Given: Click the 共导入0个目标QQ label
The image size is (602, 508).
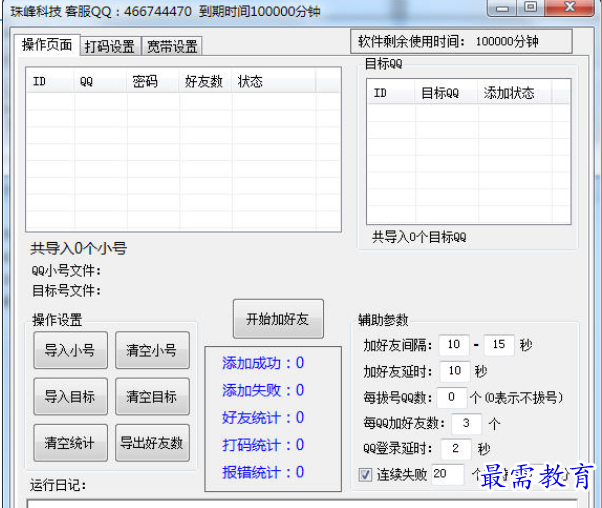Looking at the screenshot, I should tap(419, 237).
